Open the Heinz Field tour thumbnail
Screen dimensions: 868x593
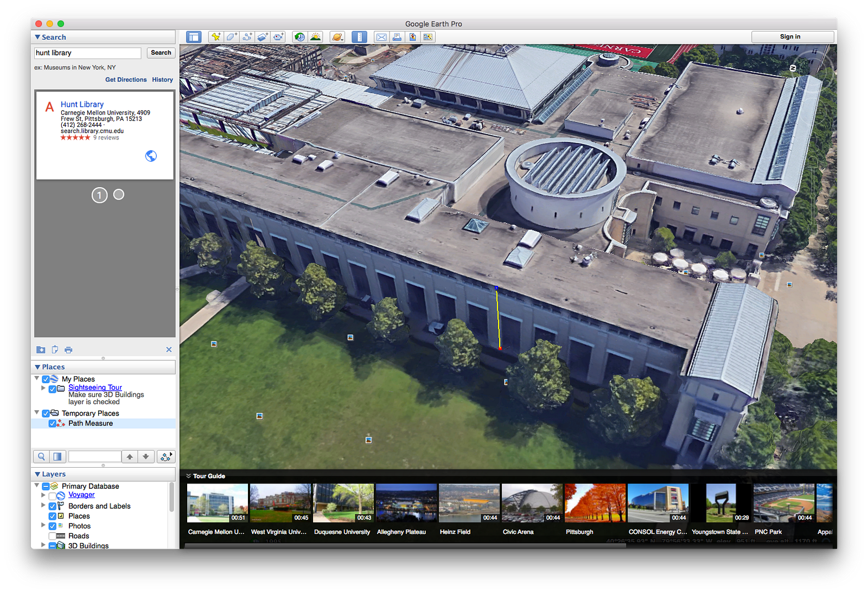click(469, 503)
